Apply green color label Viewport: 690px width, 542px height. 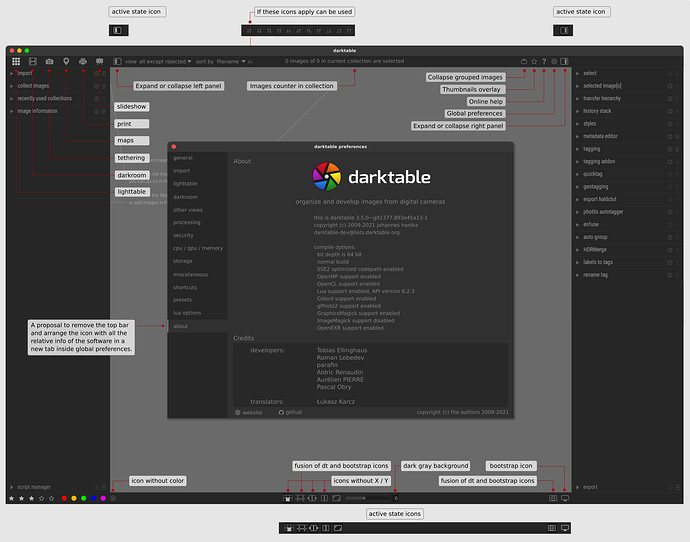tap(84, 498)
